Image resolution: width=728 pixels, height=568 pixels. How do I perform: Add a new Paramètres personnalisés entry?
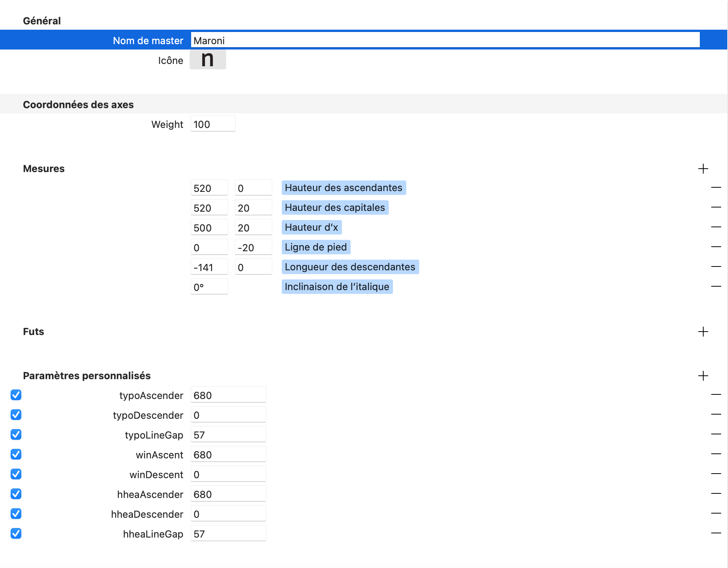[x=703, y=376]
